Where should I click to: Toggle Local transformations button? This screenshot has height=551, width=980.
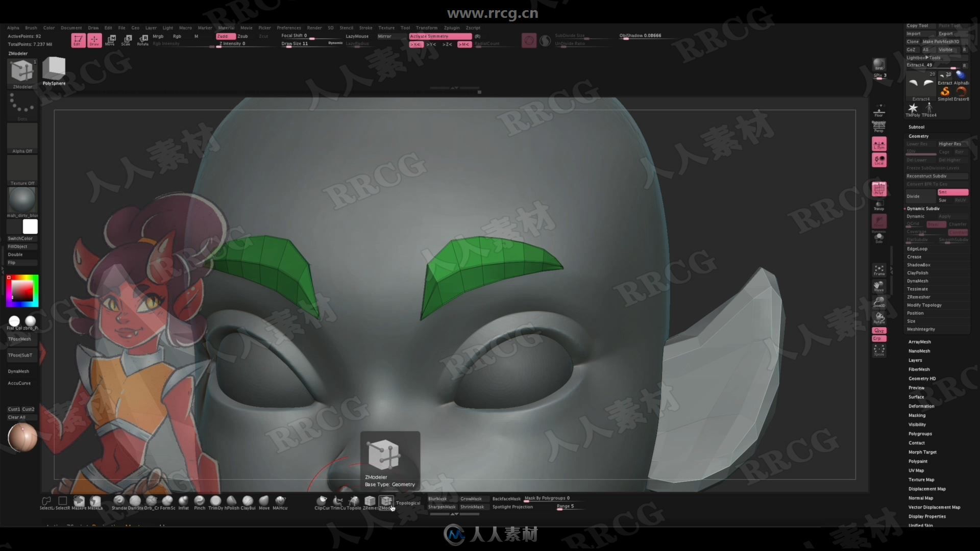[x=879, y=160]
